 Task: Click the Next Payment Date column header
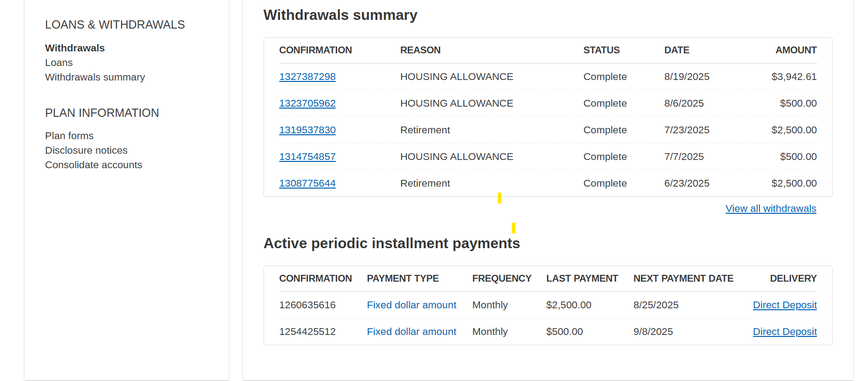pyautogui.click(x=683, y=278)
